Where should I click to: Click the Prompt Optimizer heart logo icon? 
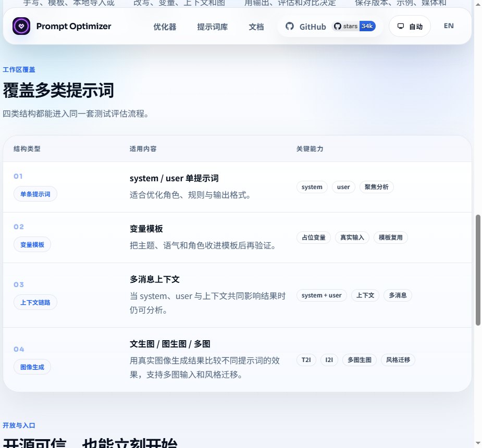point(21,26)
